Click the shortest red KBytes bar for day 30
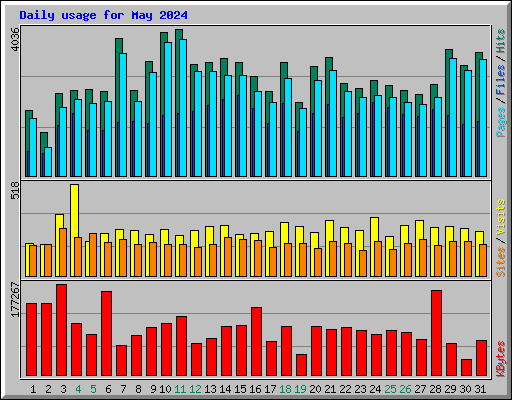 (x=467, y=368)
